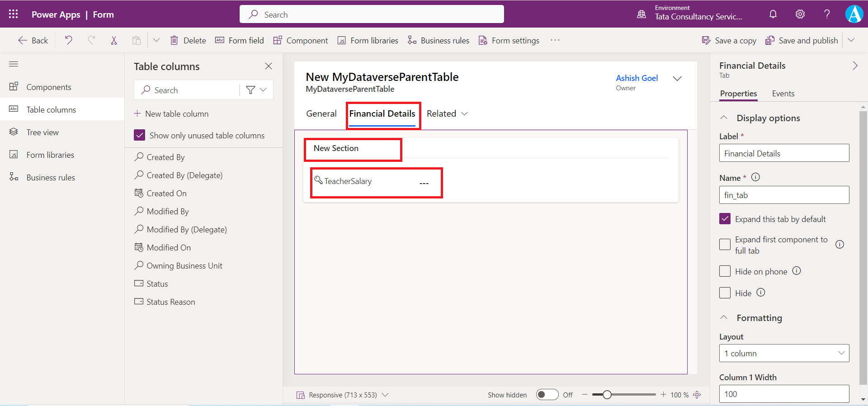Click the Undo arrow icon

(68, 40)
